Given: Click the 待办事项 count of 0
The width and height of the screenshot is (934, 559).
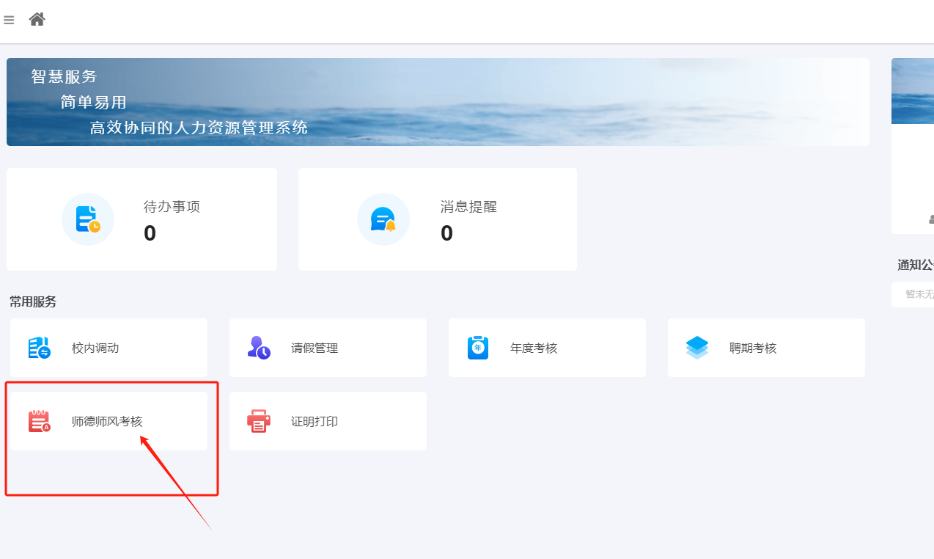Looking at the screenshot, I should point(150,233).
